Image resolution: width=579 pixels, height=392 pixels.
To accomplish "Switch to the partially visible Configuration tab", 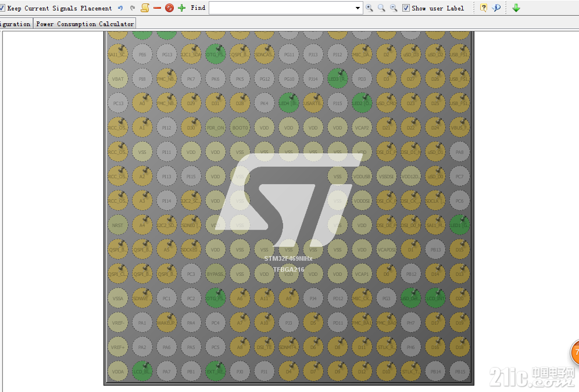I will click(16, 24).
